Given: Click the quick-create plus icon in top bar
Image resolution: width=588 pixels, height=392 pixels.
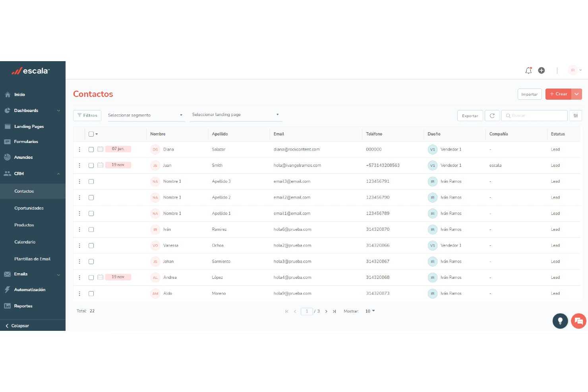Looking at the screenshot, I should pos(542,70).
